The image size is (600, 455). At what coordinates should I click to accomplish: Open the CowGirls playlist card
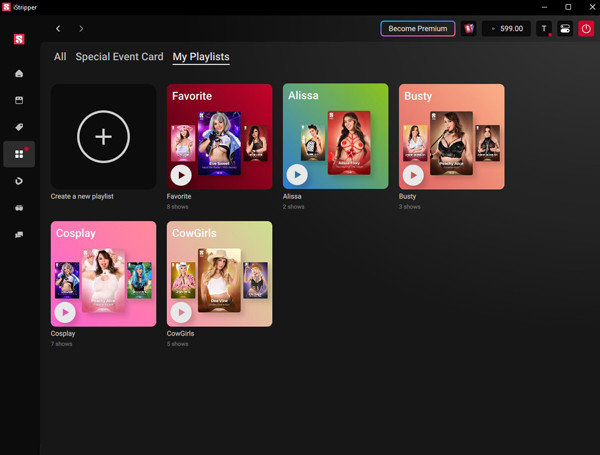click(x=219, y=274)
